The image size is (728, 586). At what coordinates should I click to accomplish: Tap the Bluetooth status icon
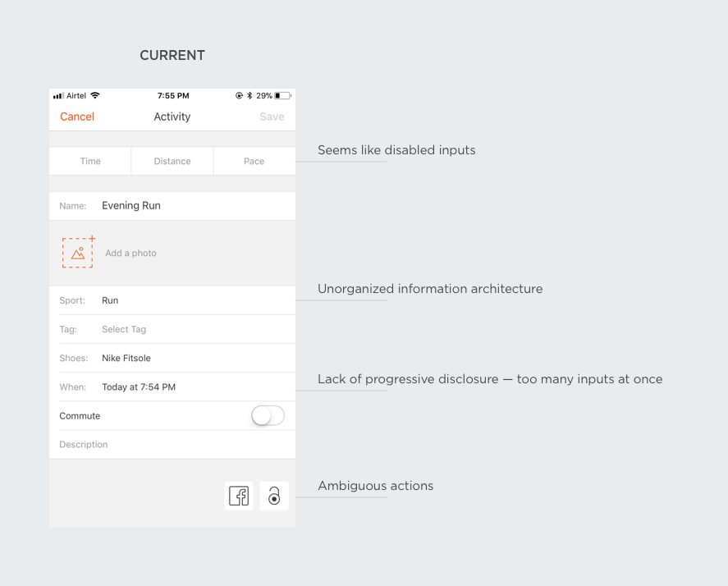(250, 96)
